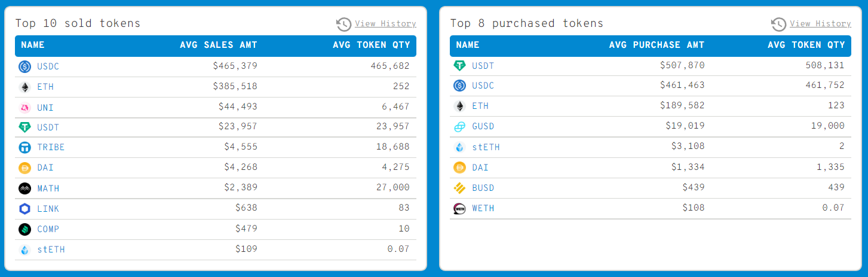Open the UNI token link
The height and width of the screenshot is (277, 868).
(45, 108)
